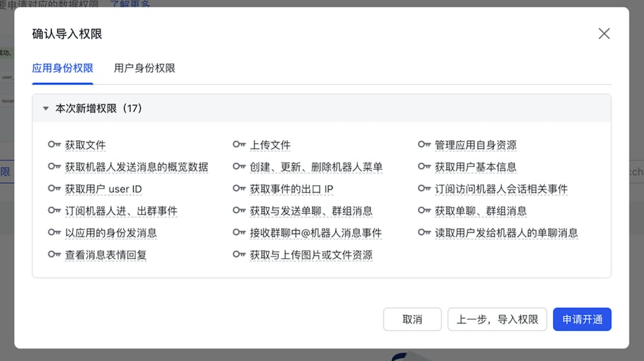Click key icon beside 获取文件

tap(54, 144)
